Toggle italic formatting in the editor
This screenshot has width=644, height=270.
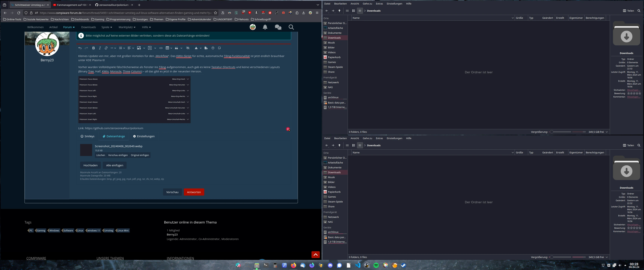click(x=100, y=48)
